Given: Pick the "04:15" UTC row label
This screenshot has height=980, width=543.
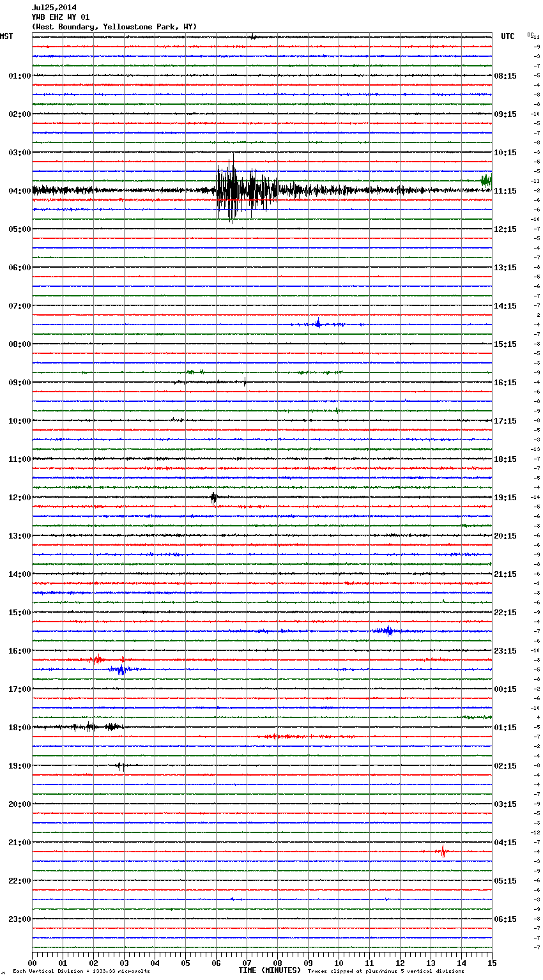Looking at the screenshot, I should point(505,843).
